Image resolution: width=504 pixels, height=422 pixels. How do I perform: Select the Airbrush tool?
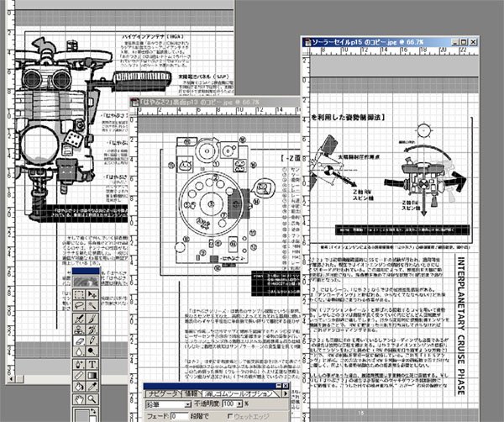(79, 319)
